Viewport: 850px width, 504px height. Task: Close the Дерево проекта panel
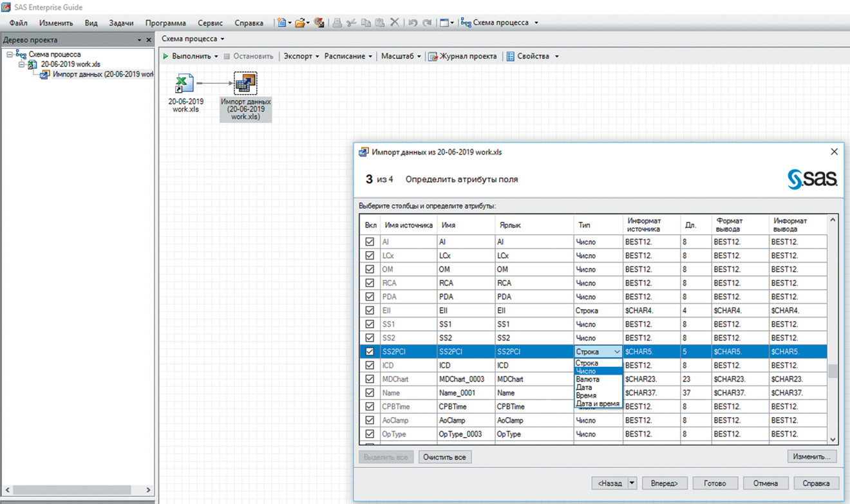click(149, 40)
